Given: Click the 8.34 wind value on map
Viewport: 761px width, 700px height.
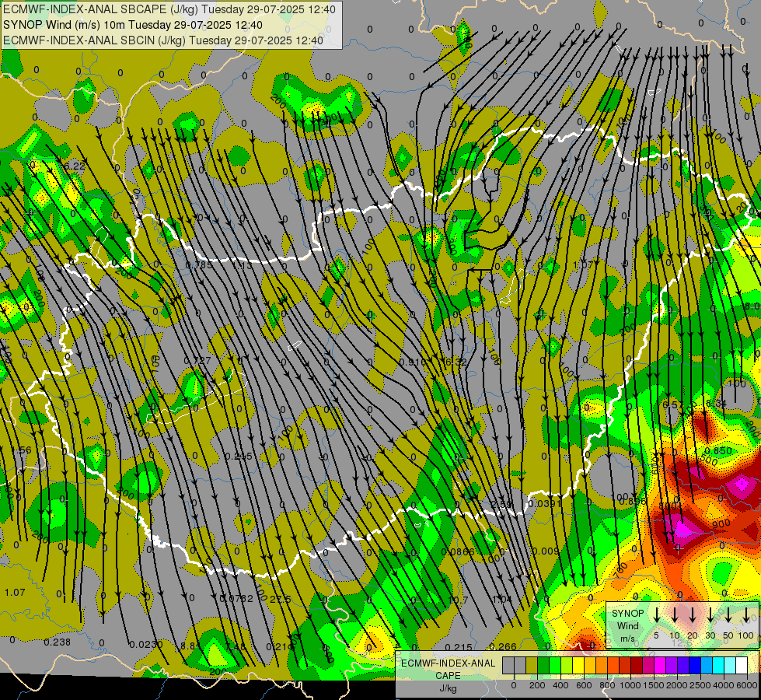Looking at the screenshot, I should [x=717, y=403].
